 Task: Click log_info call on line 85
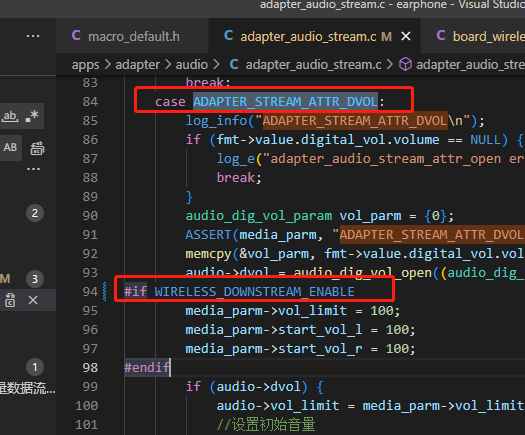click(x=216, y=121)
